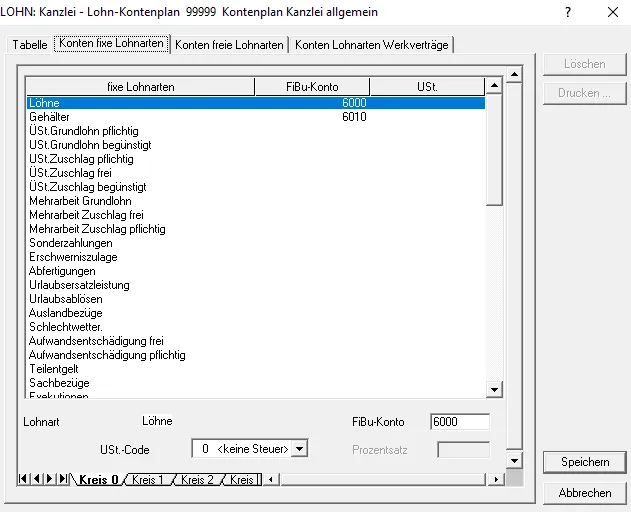
Task: Select Mehrarbeit Zuschlag pflichtig row
Action: click(x=256, y=229)
